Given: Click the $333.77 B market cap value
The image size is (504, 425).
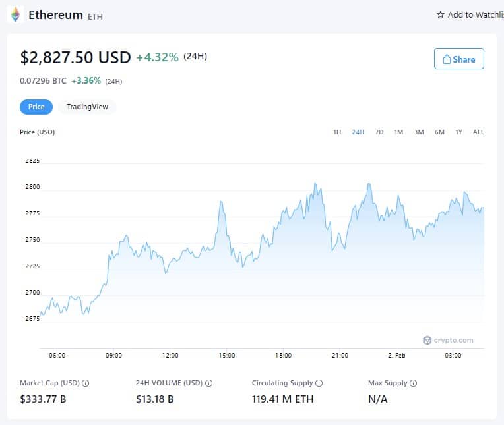Looking at the screenshot, I should [x=43, y=399].
